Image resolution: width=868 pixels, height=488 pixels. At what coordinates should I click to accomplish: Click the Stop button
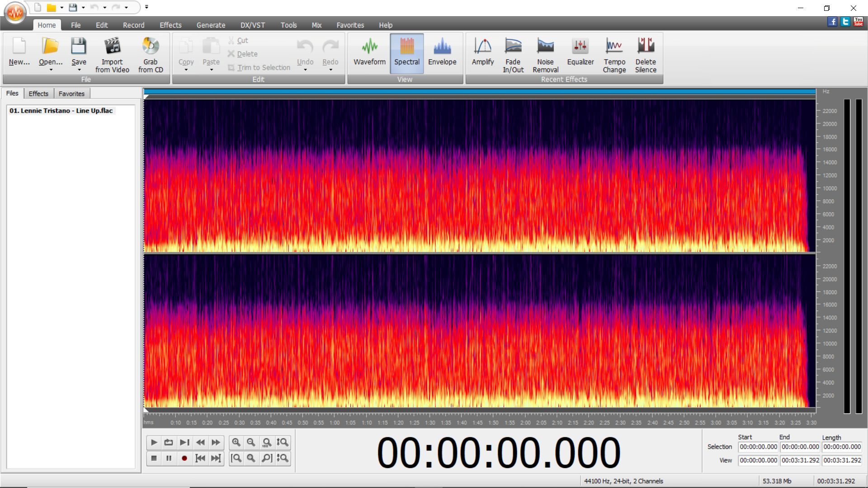[154, 458]
